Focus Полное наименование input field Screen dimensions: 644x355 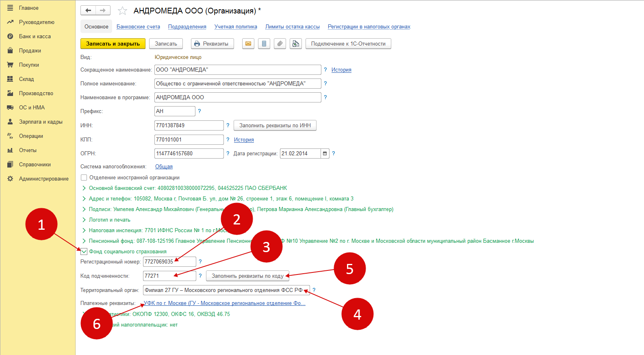pyautogui.click(x=238, y=84)
